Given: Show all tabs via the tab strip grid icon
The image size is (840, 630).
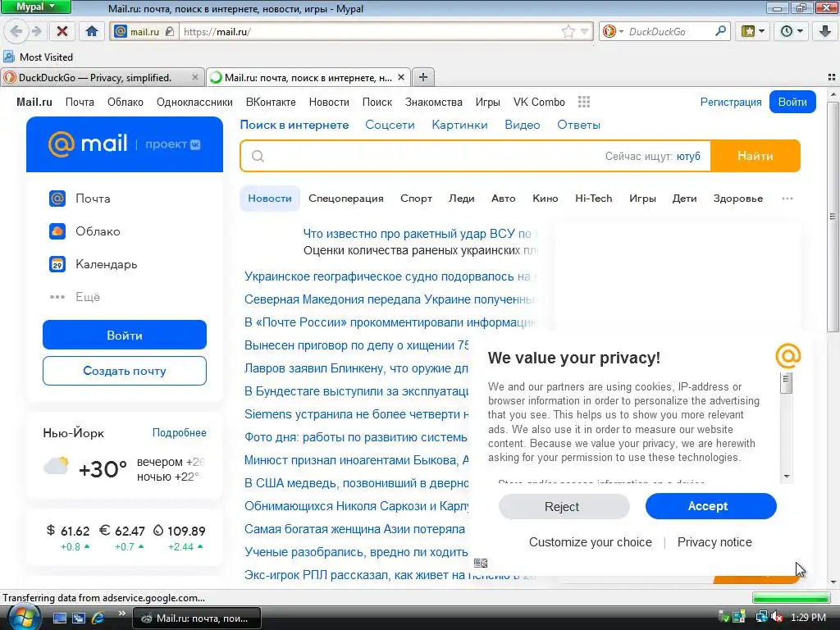Looking at the screenshot, I should coord(832,77).
